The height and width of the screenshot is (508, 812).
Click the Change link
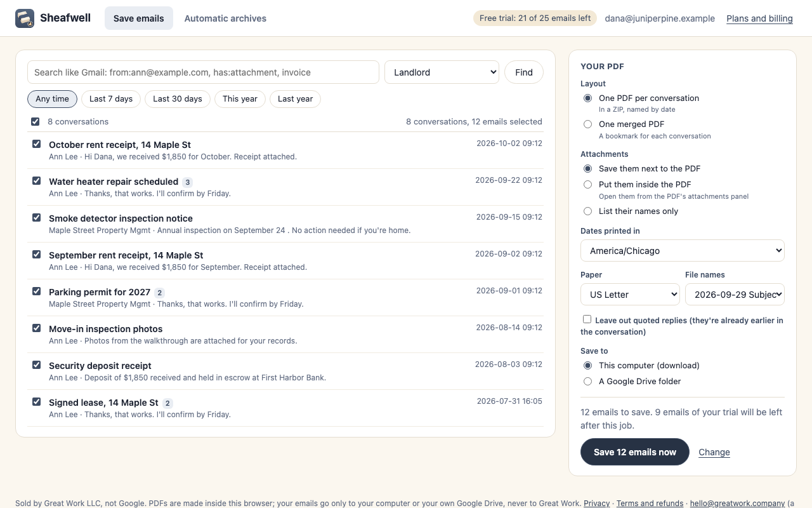(x=714, y=452)
